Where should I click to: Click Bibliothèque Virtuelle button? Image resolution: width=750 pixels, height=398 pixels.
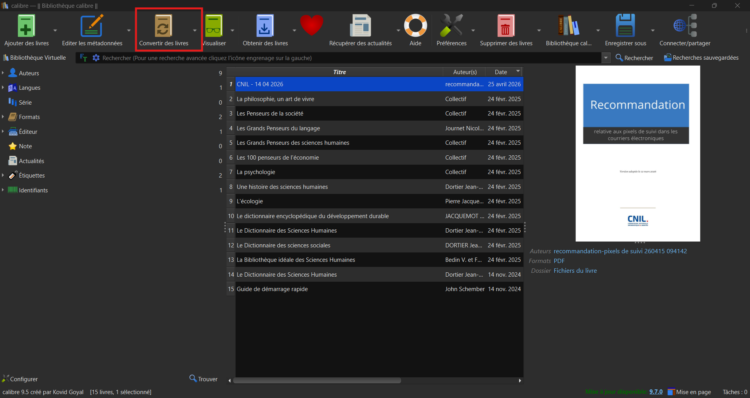[34, 58]
